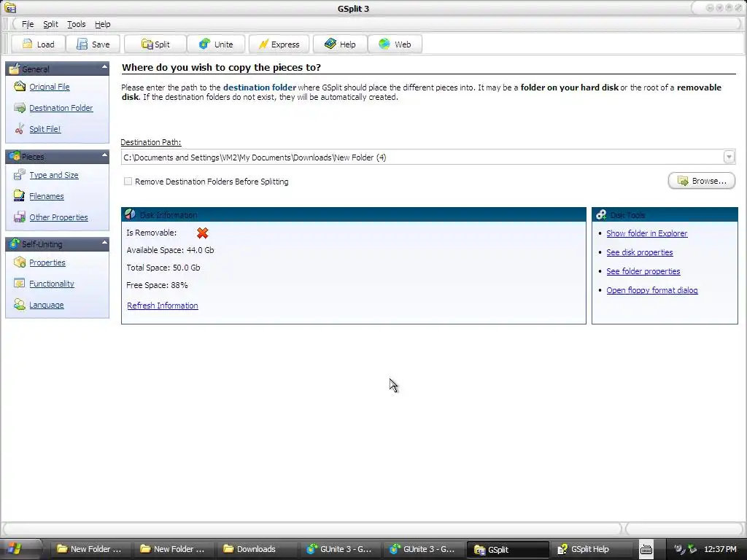Click the scissors Split File! icon
Screen dimensions: 747x560
click(x=20, y=129)
